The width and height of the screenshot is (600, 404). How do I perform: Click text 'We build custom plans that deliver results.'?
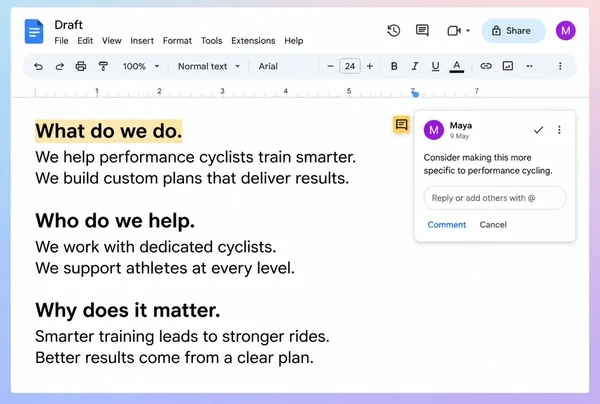pyautogui.click(x=192, y=178)
